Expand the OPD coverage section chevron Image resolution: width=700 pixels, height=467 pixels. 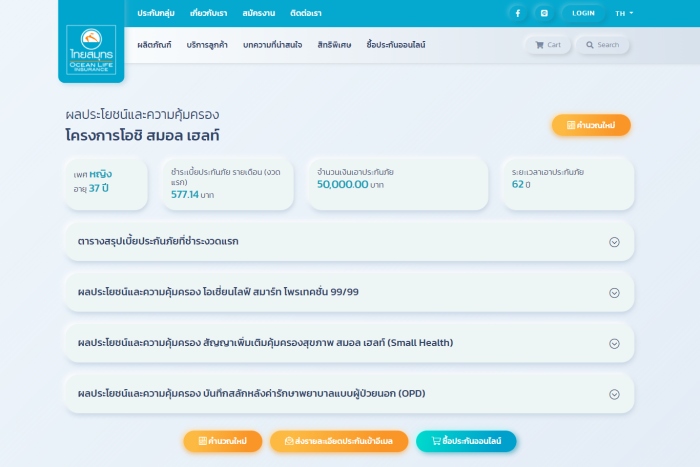614,394
